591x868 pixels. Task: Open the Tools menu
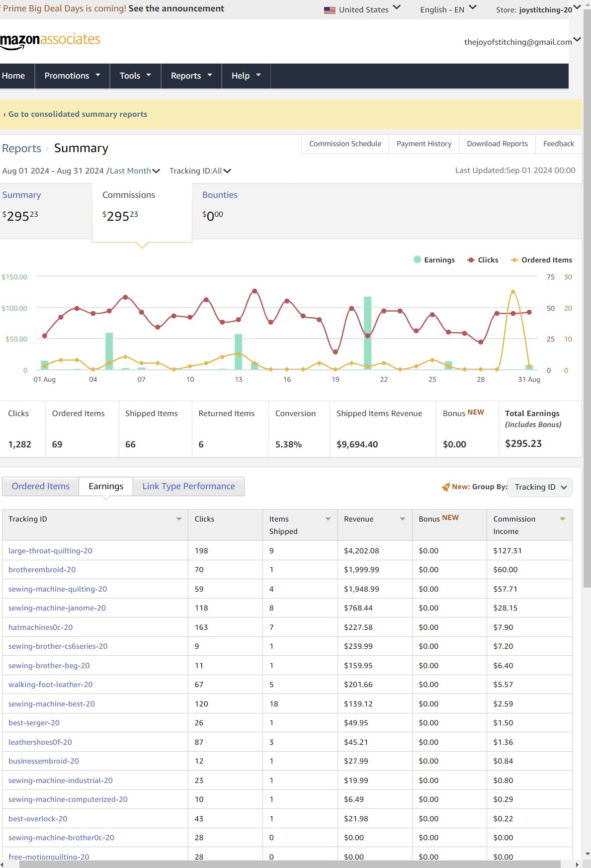(136, 76)
